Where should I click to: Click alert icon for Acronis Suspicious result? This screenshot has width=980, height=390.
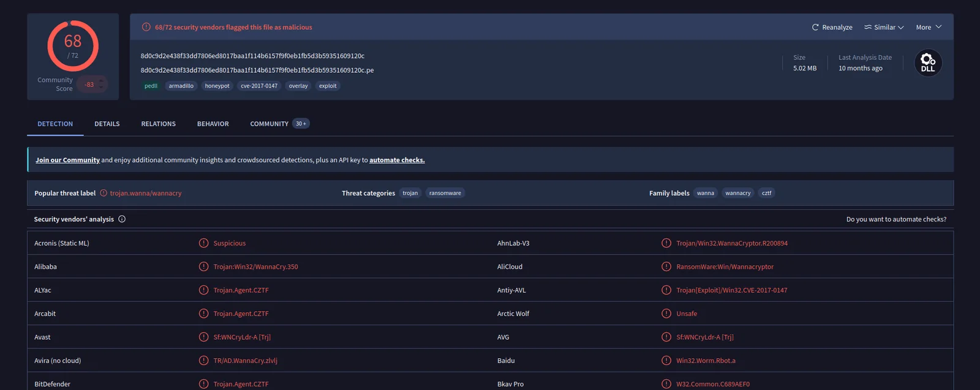tap(204, 243)
